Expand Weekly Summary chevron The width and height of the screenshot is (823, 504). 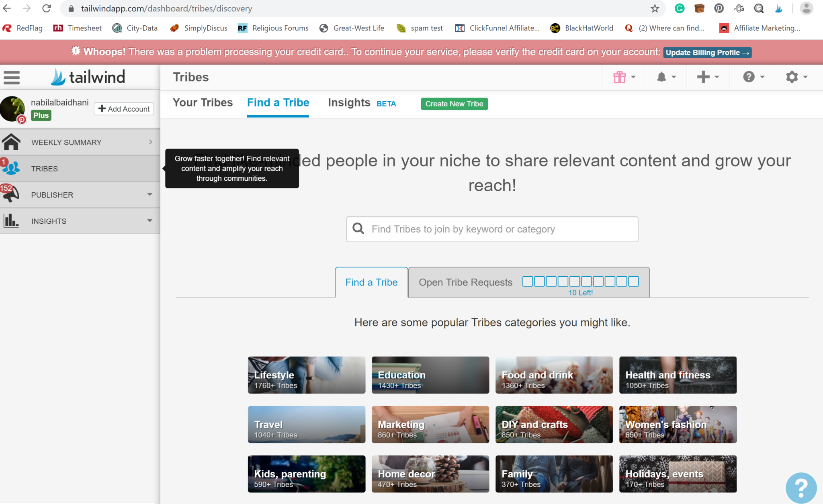[150, 142]
